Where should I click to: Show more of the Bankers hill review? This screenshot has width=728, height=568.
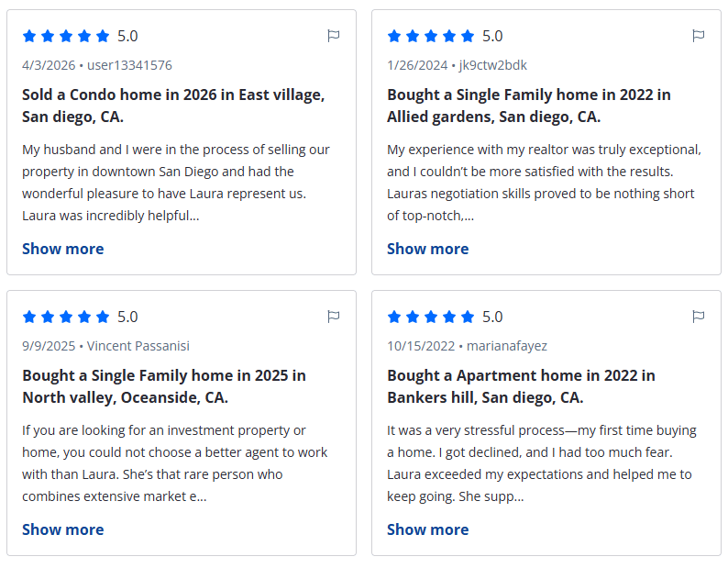427,529
